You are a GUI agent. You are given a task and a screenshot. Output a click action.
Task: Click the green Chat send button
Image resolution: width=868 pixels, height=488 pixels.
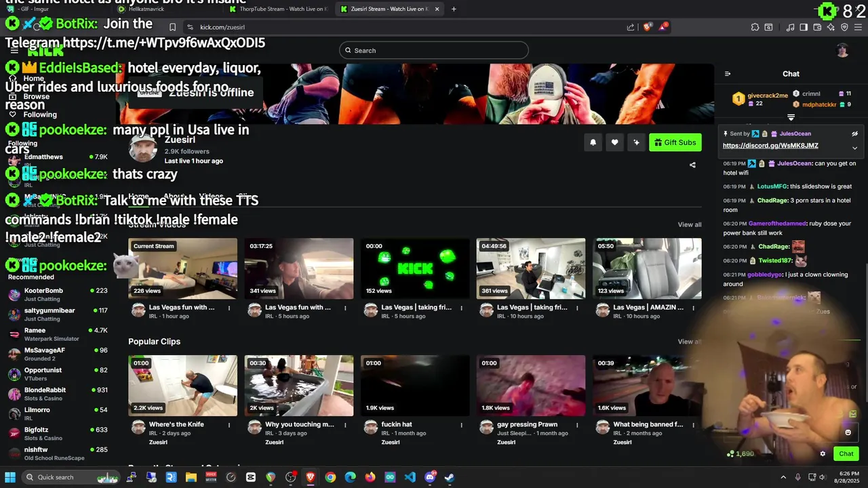846,453
